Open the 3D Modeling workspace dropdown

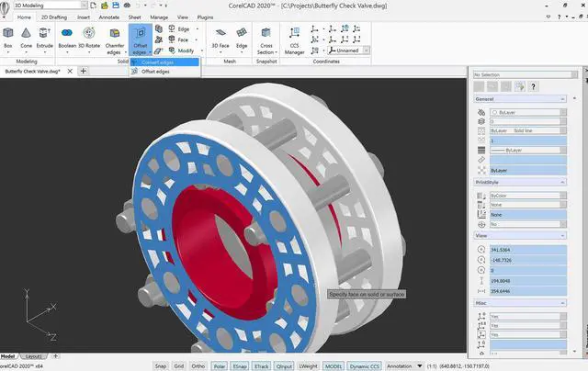pos(51,6)
